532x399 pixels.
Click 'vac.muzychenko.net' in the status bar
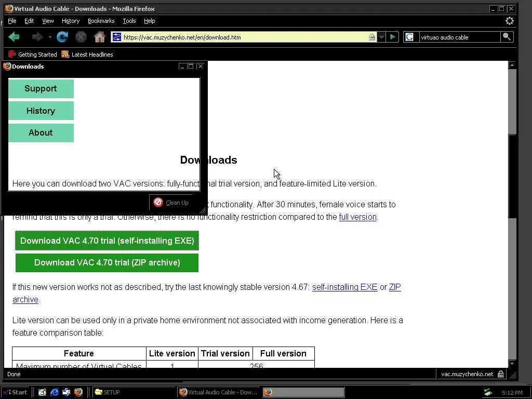pyautogui.click(x=467, y=374)
